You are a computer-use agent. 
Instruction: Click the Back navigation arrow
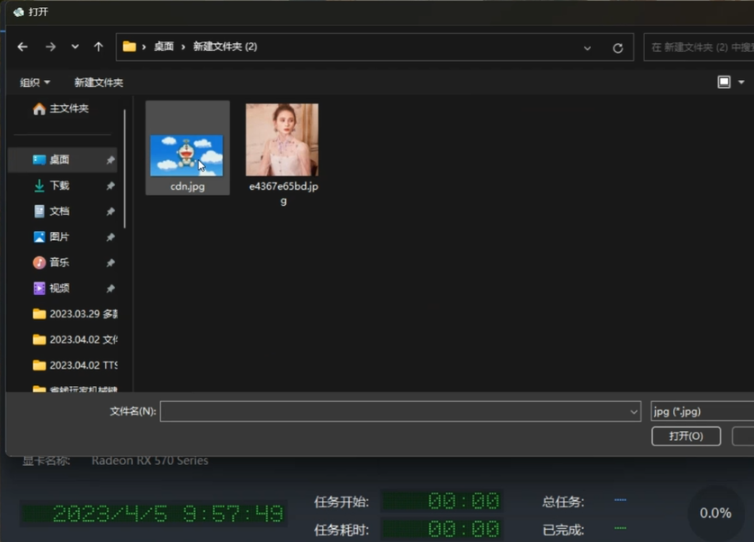pyautogui.click(x=23, y=47)
